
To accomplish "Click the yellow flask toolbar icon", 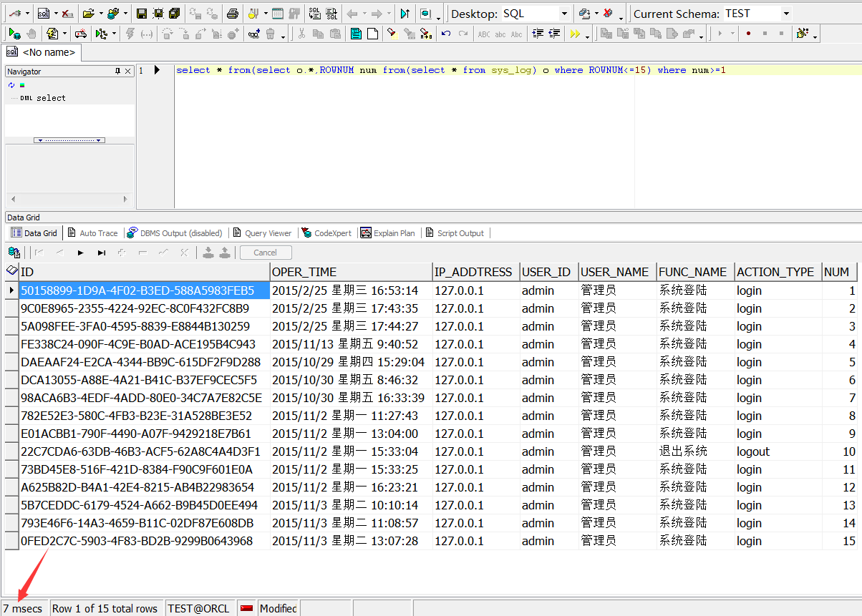I will click(253, 14).
